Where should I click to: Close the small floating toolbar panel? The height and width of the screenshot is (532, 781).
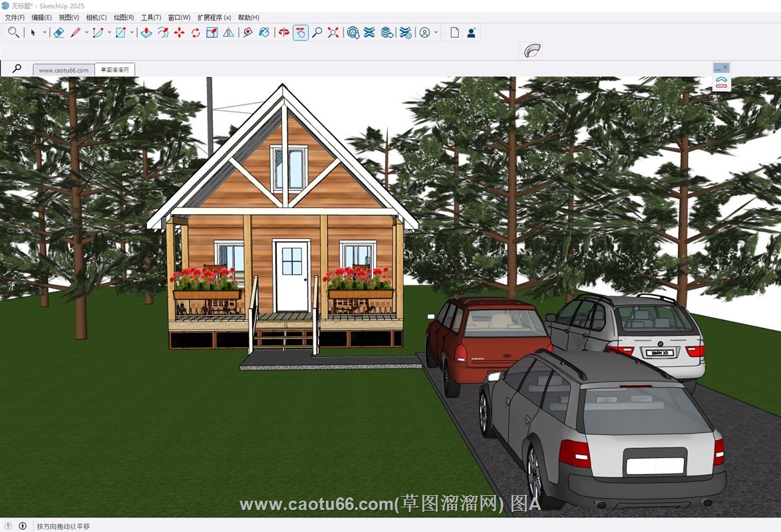pos(725,68)
